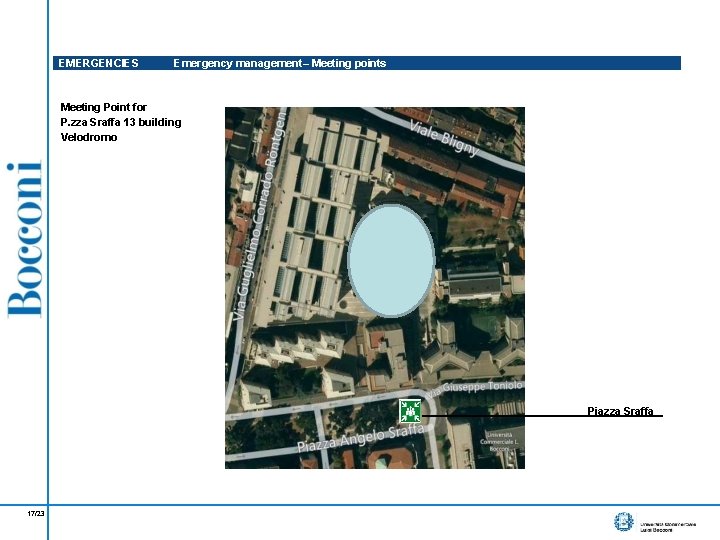Click the page number 17/23

36,513
